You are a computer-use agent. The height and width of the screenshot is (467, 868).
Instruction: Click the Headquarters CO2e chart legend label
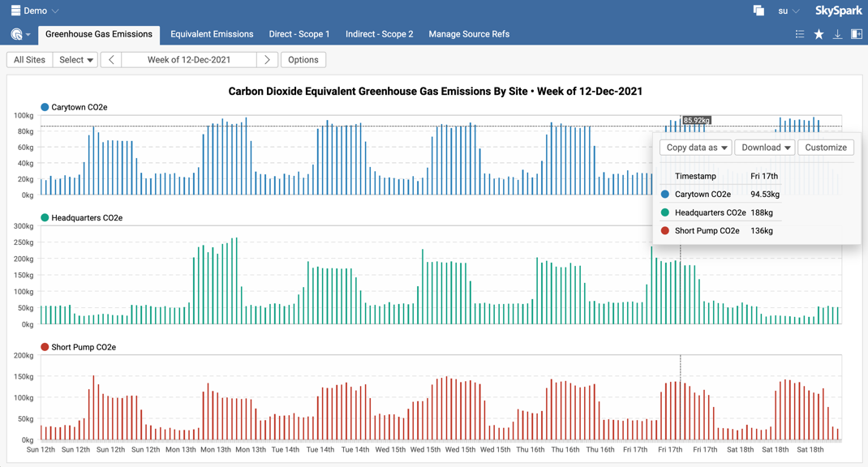point(87,218)
